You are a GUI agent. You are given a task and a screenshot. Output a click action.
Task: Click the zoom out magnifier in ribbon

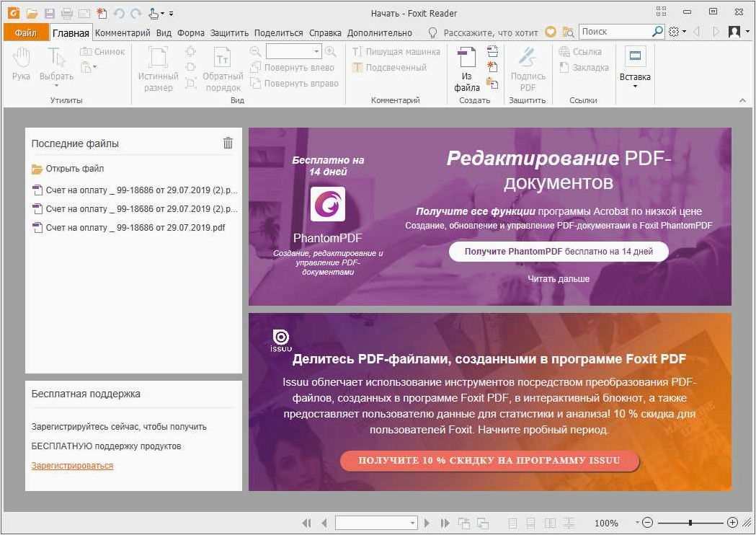click(x=256, y=51)
